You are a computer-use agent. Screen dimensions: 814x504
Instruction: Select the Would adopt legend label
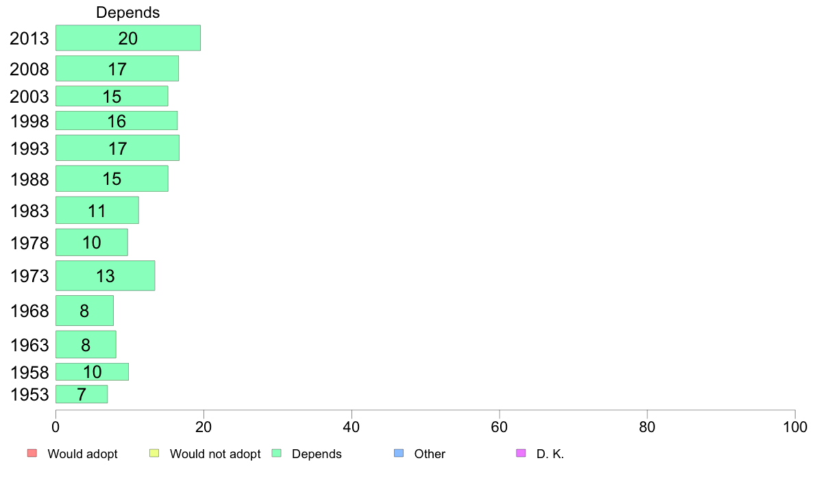(82, 453)
